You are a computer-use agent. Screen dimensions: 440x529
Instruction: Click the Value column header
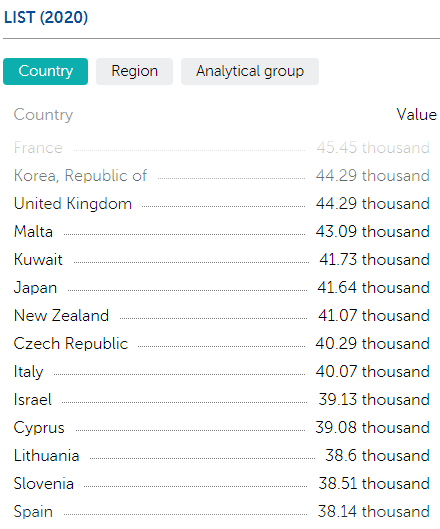tap(416, 115)
